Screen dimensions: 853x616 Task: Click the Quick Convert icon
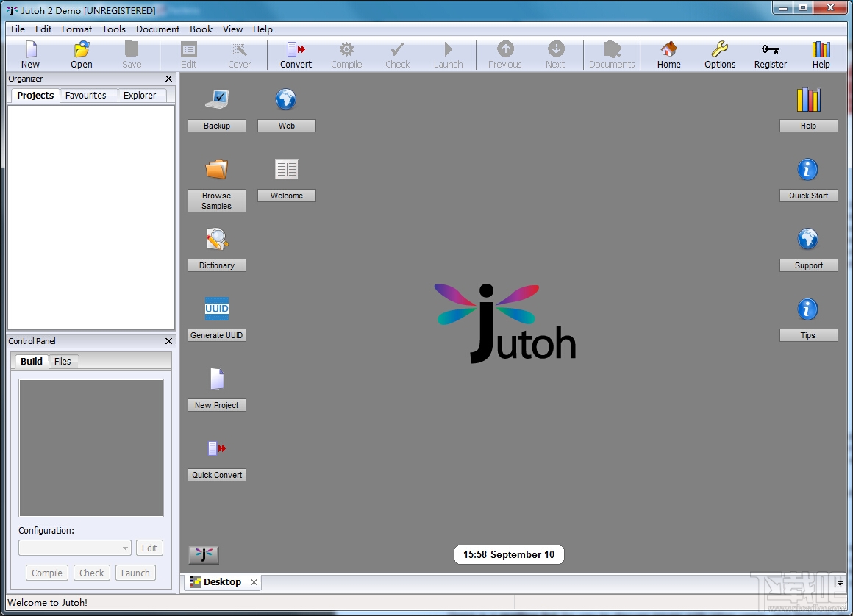point(217,448)
